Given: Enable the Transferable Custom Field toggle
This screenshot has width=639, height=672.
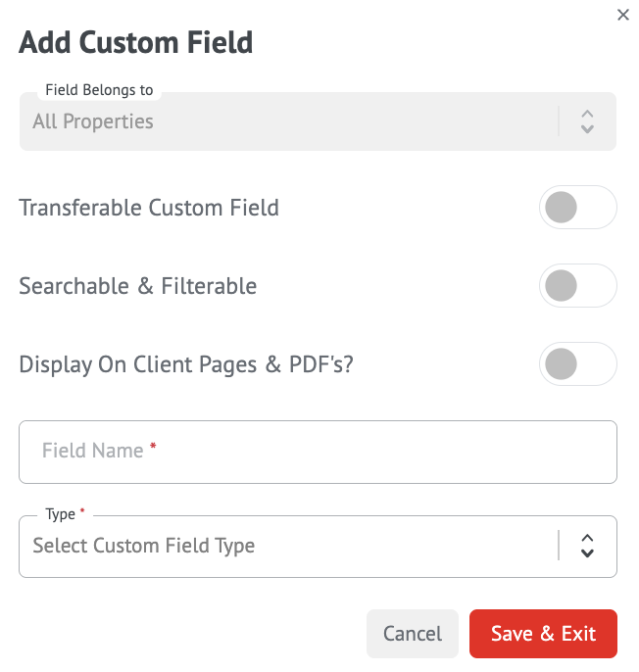Looking at the screenshot, I should point(576,208).
